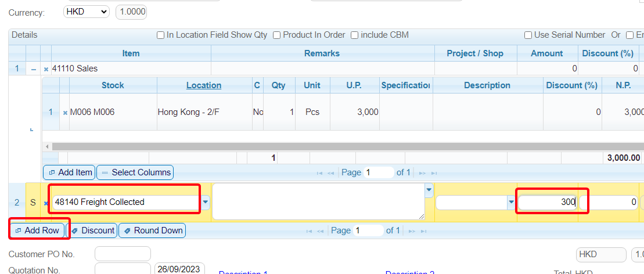This screenshot has width=644, height=274.
Task: Open Project / Shop dropdown in row 2
Action: 511,202
